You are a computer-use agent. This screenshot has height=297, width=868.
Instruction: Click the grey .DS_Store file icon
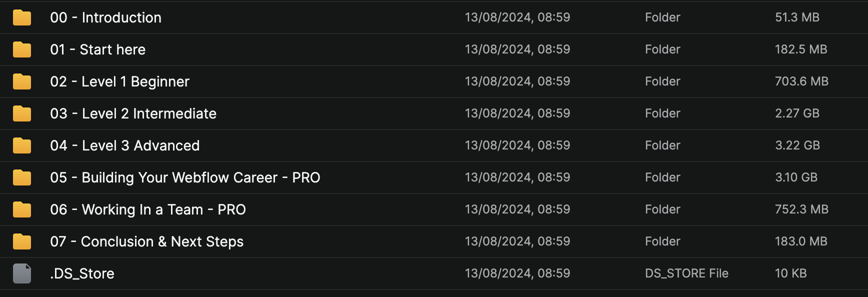(22, 273)
